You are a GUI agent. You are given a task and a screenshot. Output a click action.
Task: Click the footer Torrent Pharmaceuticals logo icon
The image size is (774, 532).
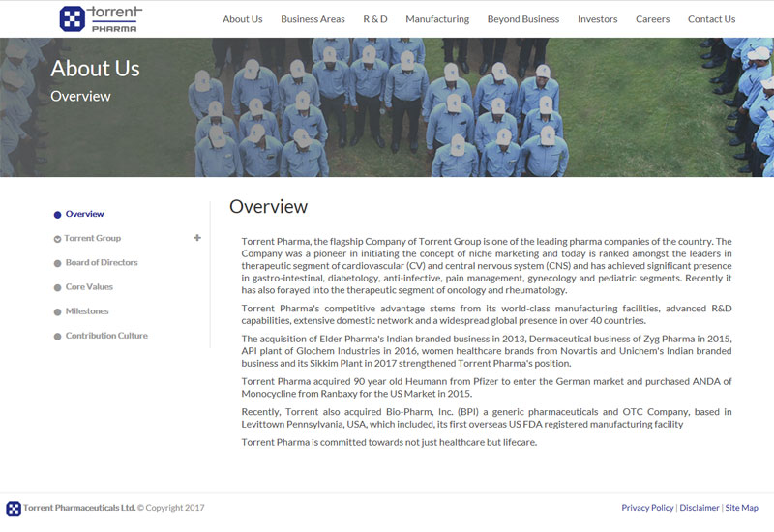point(14,508)
